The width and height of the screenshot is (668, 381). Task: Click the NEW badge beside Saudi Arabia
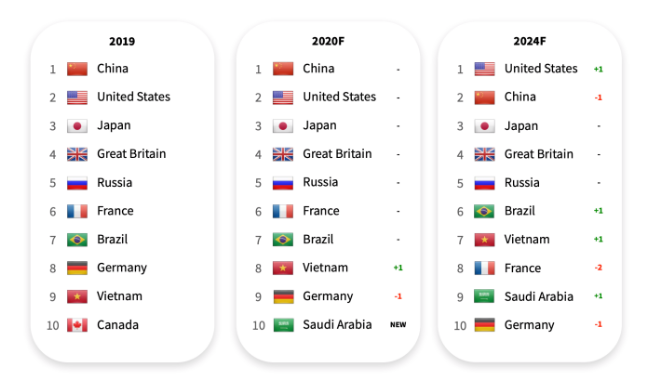pos(398,325)
